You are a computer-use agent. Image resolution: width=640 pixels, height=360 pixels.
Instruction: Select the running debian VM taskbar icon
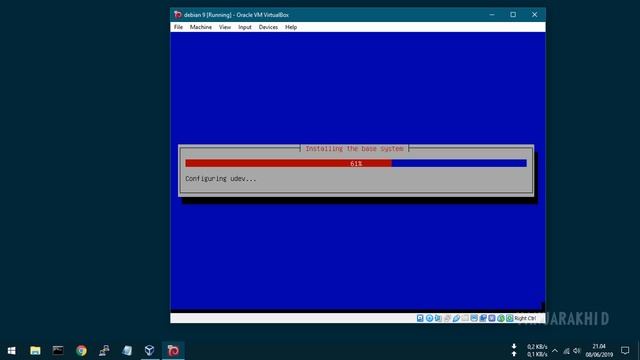pos(173,351)
